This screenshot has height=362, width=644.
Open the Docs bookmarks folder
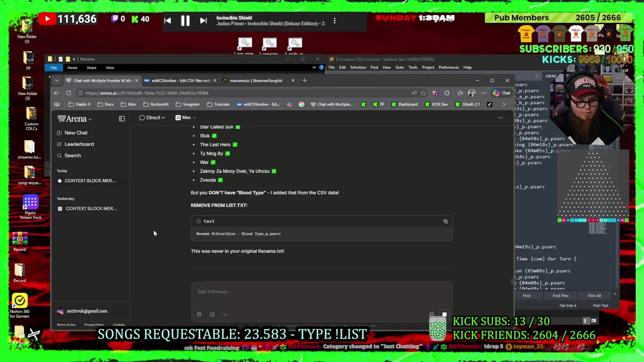pyautogui.click(x=106, y=105)
